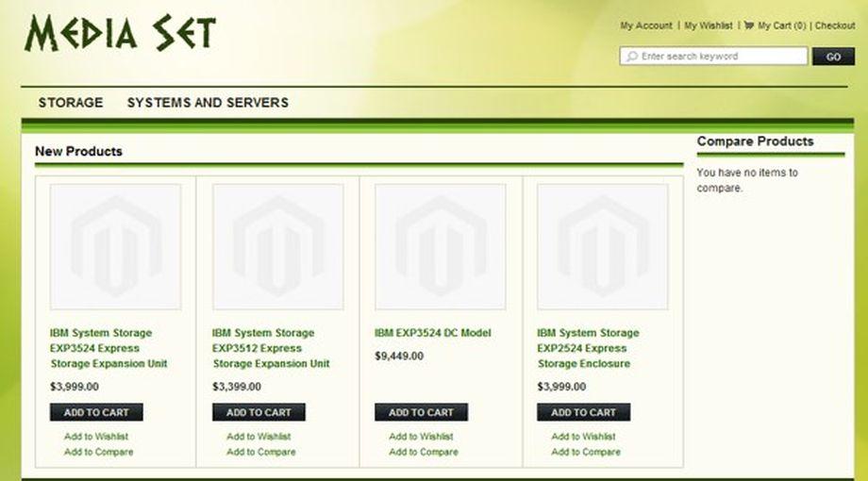Click the $9,449.00 price text
This screenshot has width=868, height=481.
[x=399, y=356]
